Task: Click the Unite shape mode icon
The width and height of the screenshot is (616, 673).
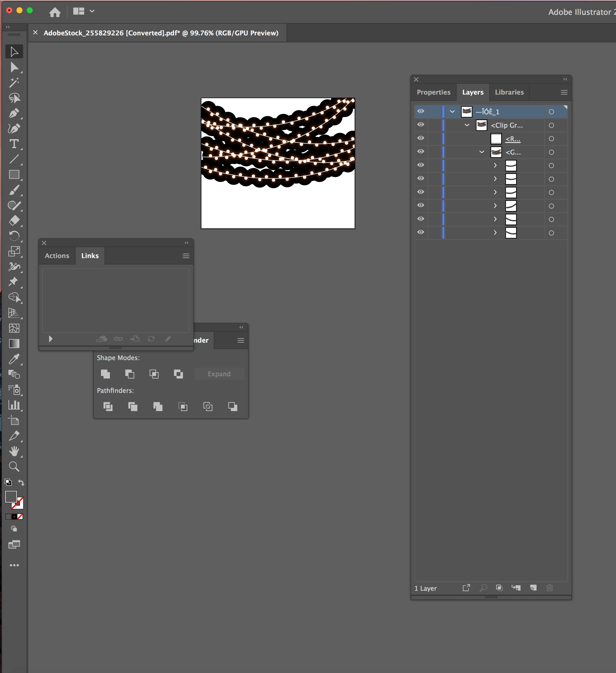Action: (x=106, y=374)
